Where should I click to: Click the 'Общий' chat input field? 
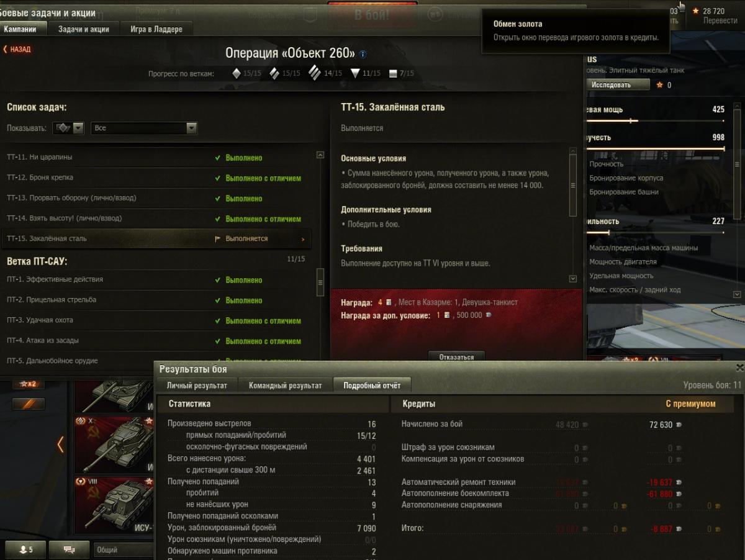(124, 549)
